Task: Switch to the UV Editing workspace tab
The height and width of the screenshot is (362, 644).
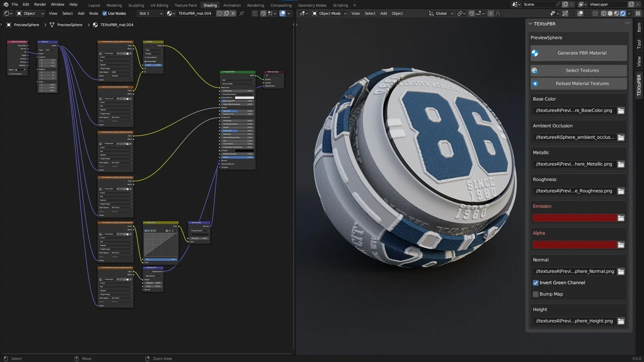Action: tap(159, 5)
